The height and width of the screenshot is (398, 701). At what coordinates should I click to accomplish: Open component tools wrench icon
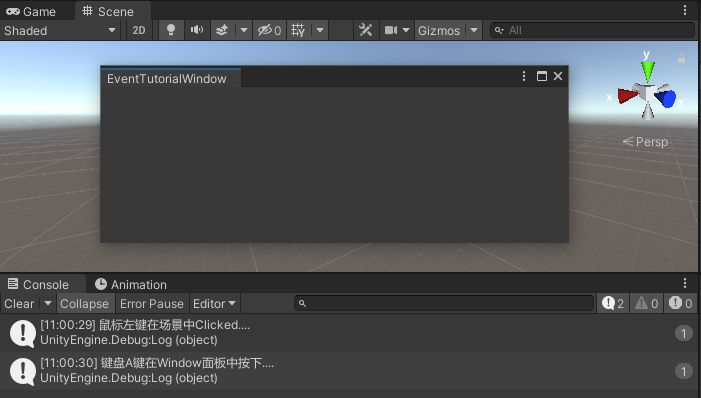[x=365, y=30]
